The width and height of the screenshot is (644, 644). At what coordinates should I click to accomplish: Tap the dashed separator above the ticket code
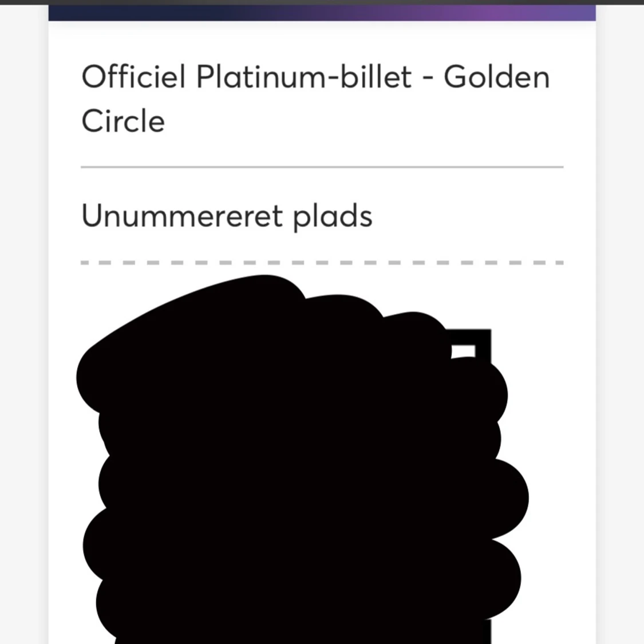[x=322, y=263]
